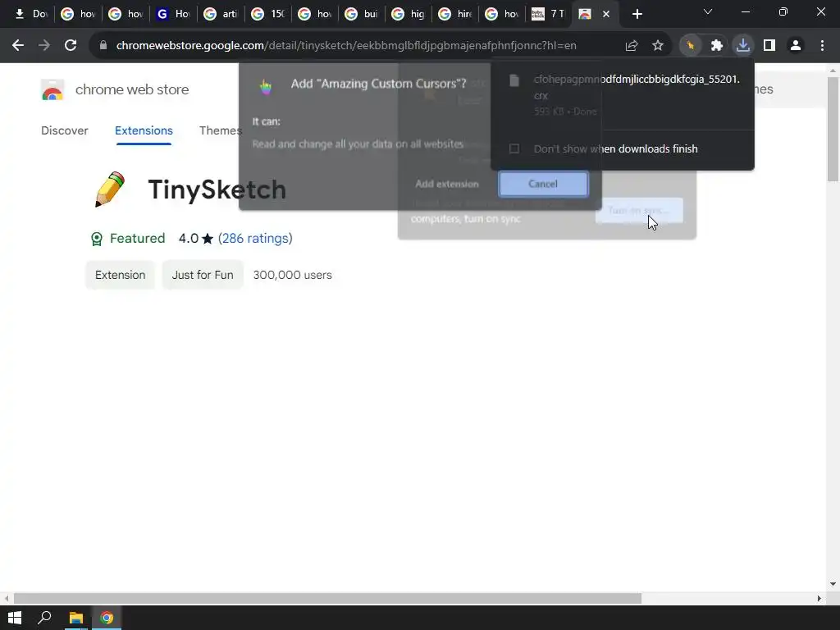Screen dimensions: 840x630
Task: Click the crx file icon in downloads
Action: [x=514, y=81]
